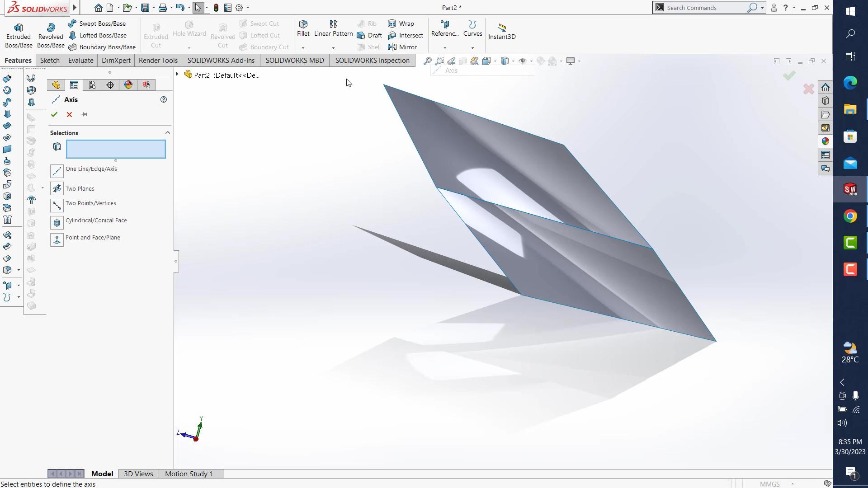This screenshot has width=868, height=488.
Task: Select the Swept Boss/Base tool
Action: [97, 23]
